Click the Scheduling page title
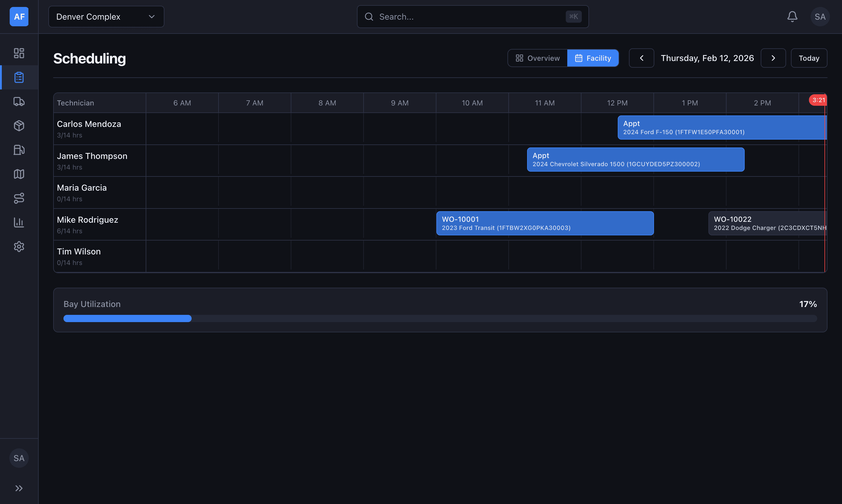 coord(90,58)
